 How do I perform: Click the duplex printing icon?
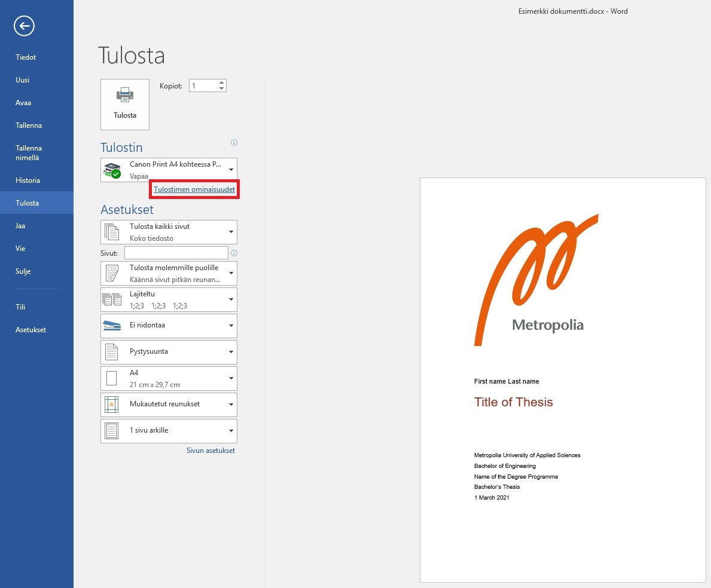(x=112, y=274)
